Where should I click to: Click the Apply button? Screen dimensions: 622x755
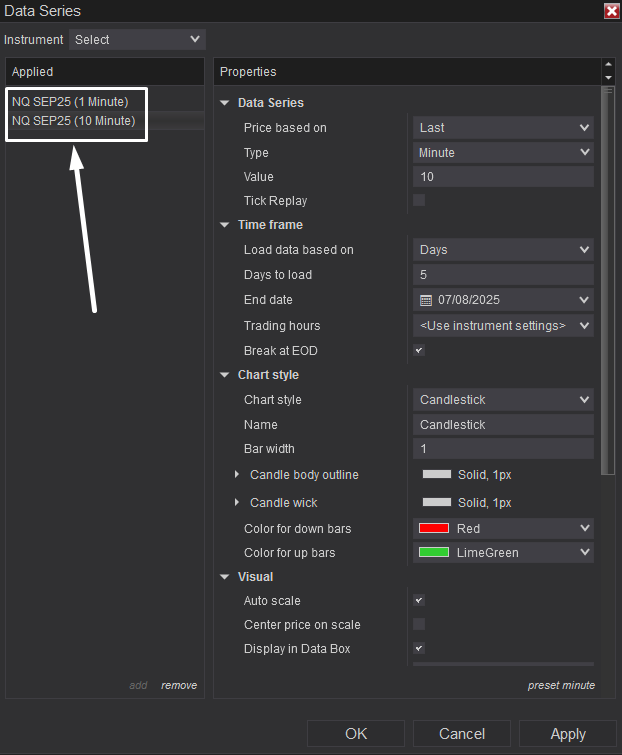coord(568,734)
